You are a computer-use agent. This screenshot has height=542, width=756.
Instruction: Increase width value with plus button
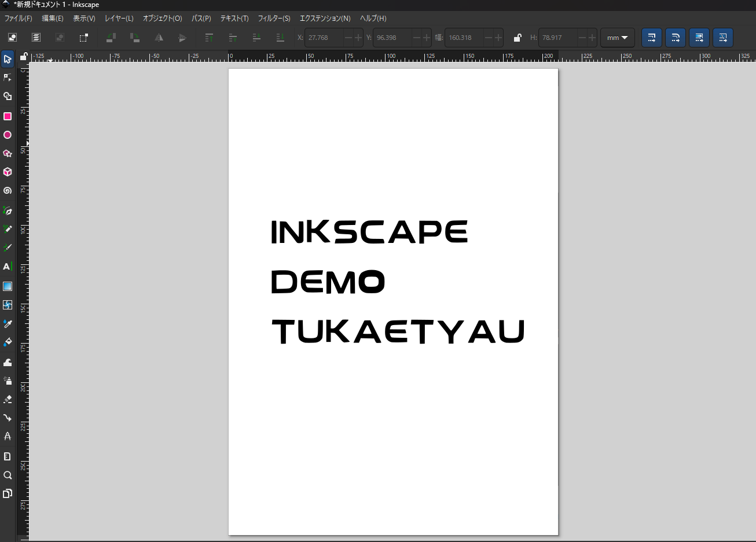click(498, 38)
